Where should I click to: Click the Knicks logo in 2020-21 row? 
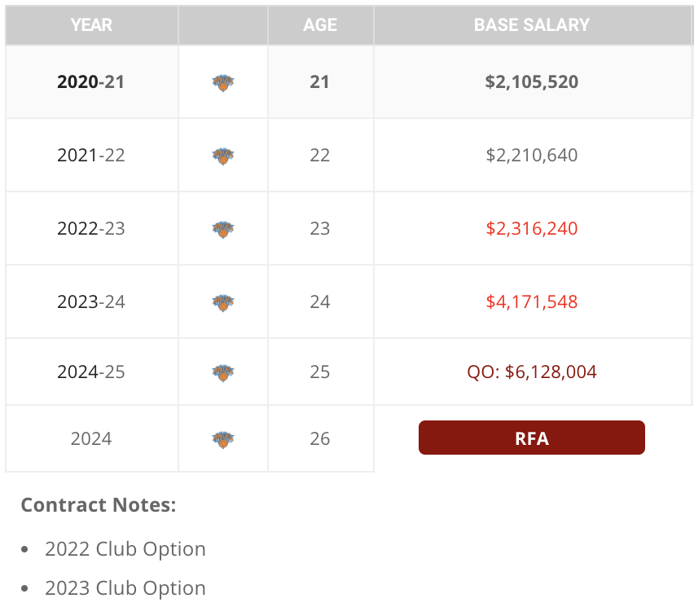point(223,82)
